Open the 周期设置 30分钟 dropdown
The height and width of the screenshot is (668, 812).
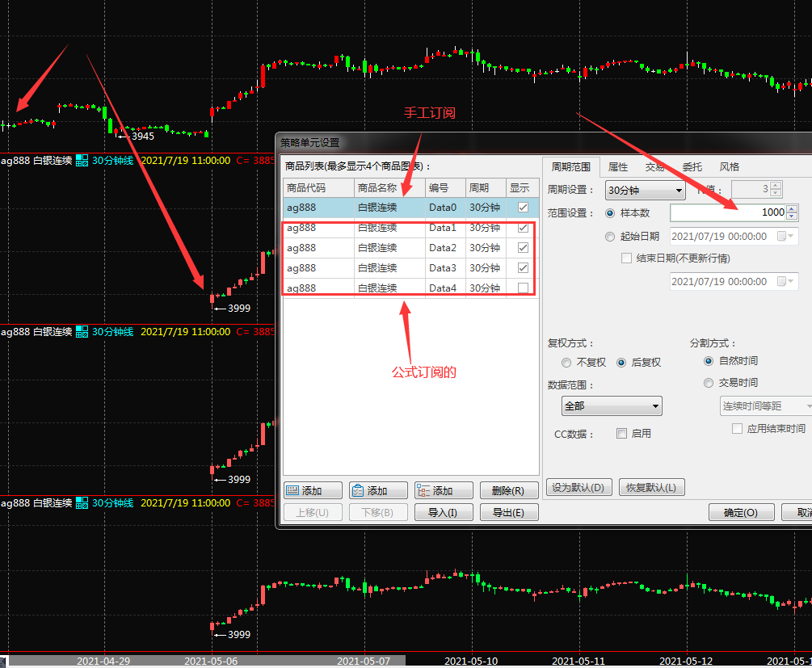646,191
